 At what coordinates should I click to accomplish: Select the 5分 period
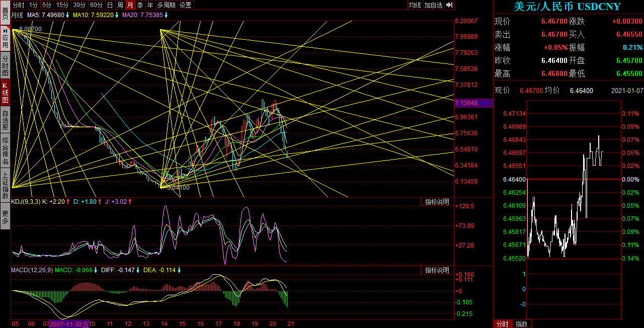pos(47,5)
